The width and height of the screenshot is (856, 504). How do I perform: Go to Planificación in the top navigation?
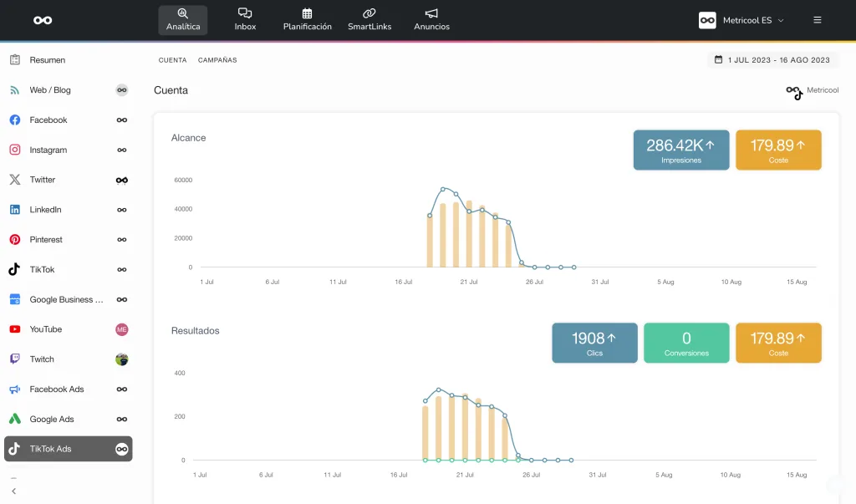point(308,20)
